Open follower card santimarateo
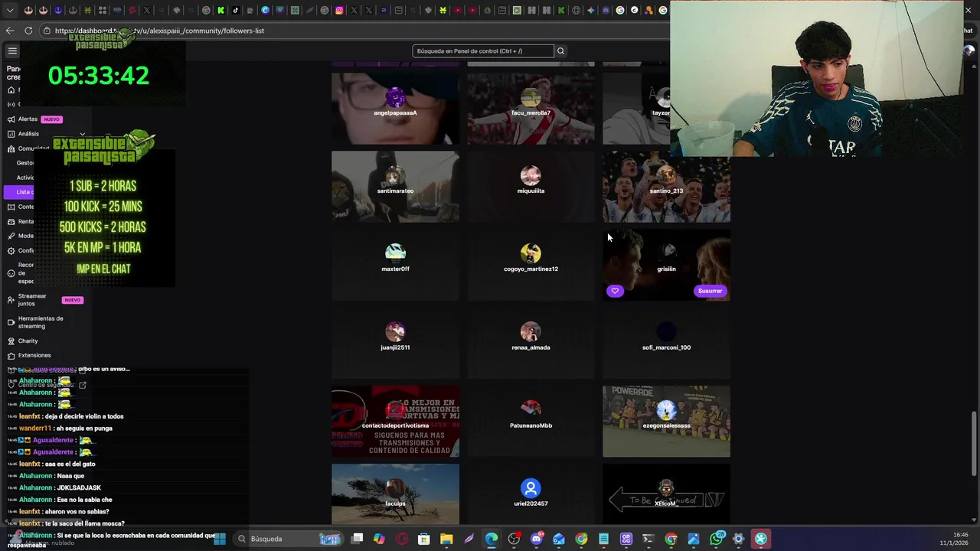 coord(395,186)
